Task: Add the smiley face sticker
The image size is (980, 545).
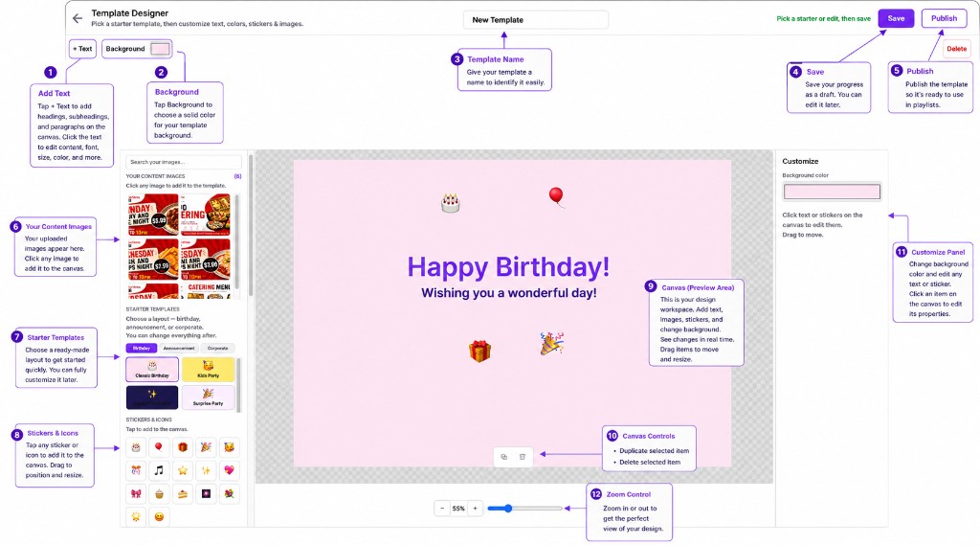Action: [x=159, y=517]
